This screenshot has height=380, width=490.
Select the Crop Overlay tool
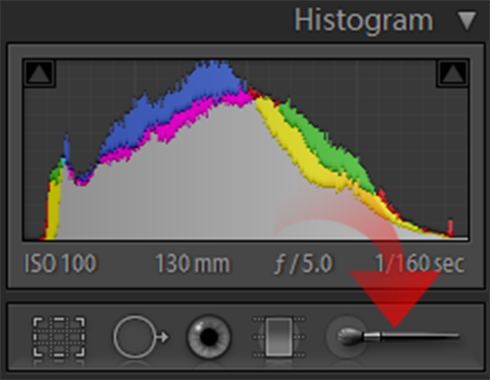click(x=59, y=337)
